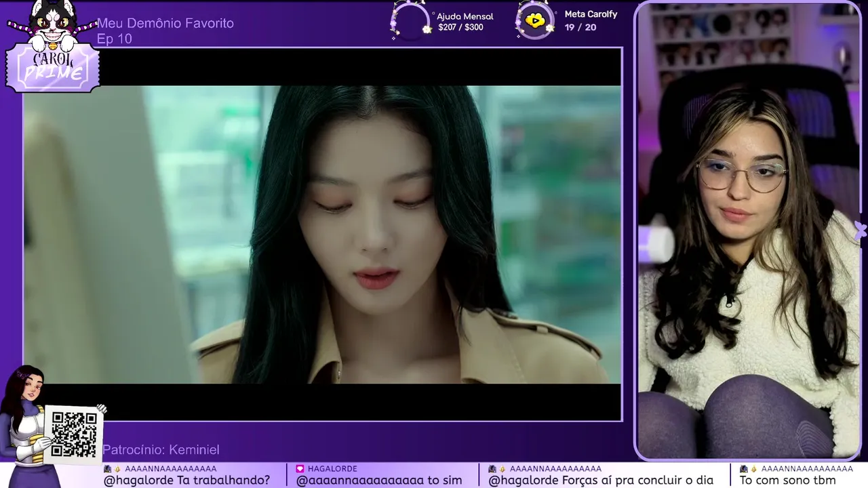The width and height of the screenshot is (868, 488).
Task: Click the chat message '@hagalorde Ta trabalhando?'
Action: click(186, 480)
